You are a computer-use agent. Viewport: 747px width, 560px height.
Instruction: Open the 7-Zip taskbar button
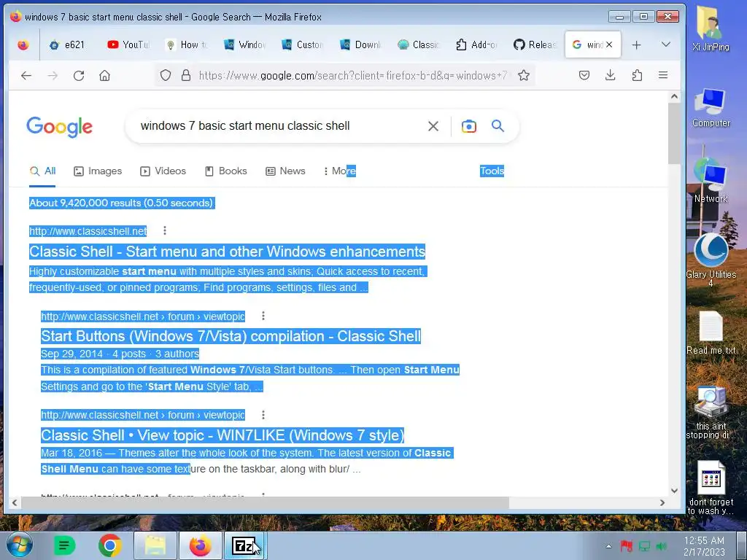point(245,545)
